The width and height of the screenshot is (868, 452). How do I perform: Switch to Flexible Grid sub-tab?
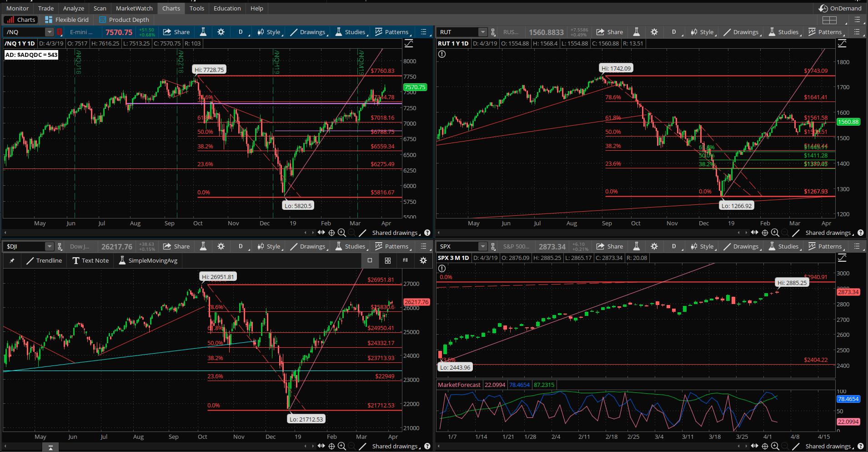(67, 20)
